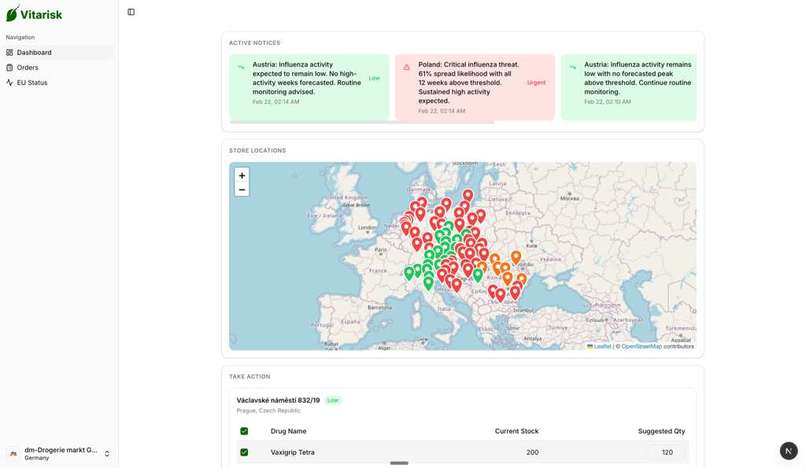Click the Low badge on the first Austria notice

pyautogui.click(x=374, y=78)
